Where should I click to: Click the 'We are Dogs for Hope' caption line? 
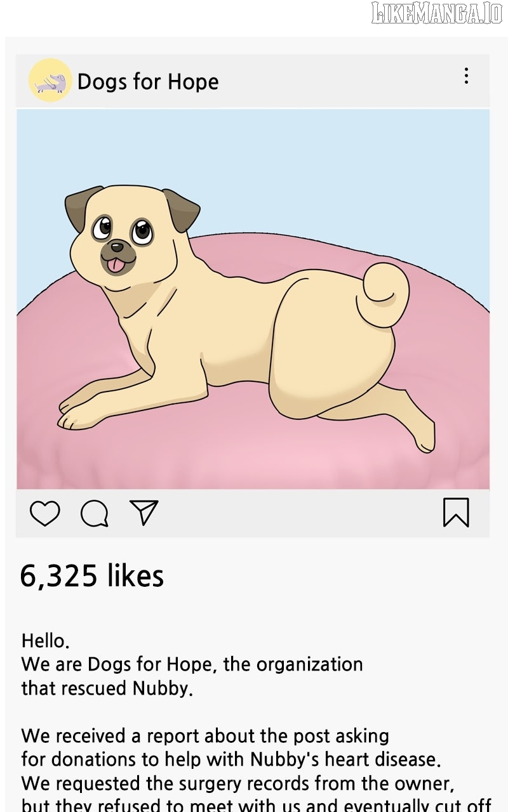point(192,664)
